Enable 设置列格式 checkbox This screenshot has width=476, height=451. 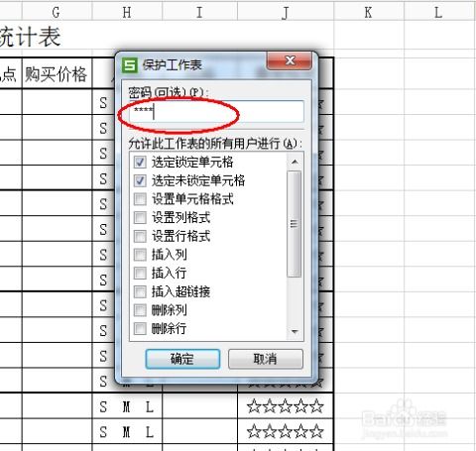[x=140, y=217]
